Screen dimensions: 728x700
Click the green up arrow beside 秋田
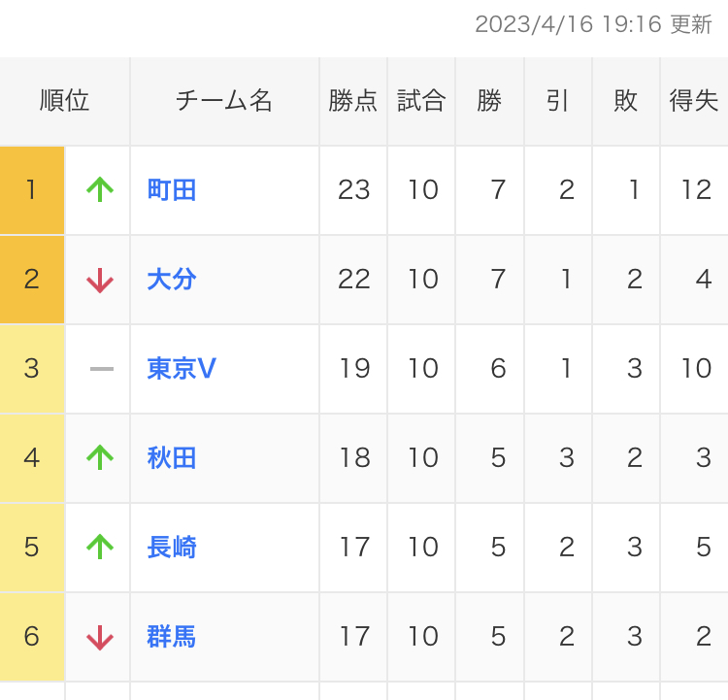(99, 457)
